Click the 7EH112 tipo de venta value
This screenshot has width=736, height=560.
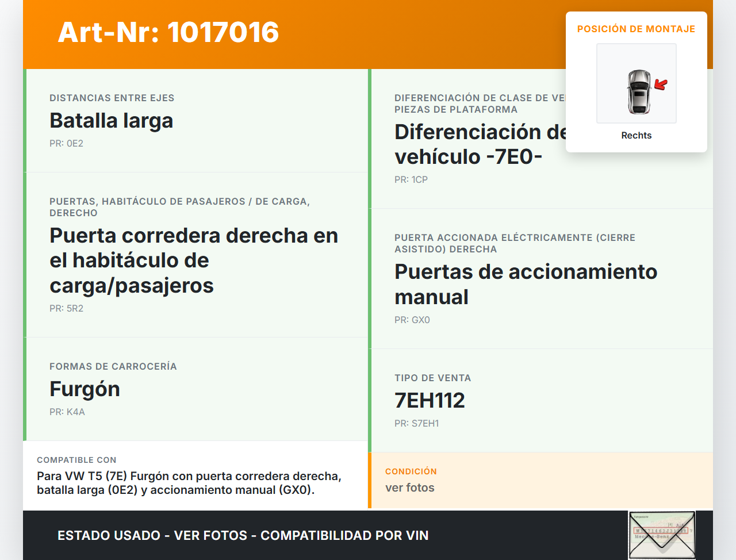click(x=430, y=400)
